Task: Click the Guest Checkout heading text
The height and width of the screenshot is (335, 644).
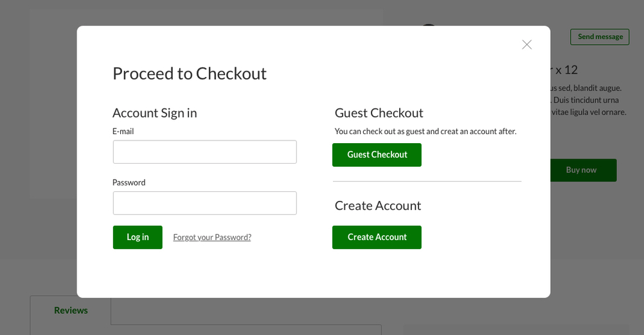Action: [379, 113]
